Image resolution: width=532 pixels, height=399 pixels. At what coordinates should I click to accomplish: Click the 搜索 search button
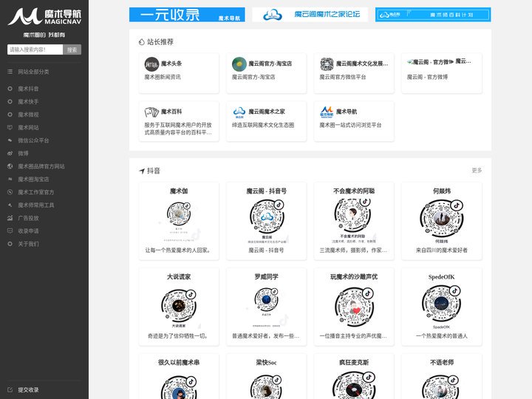pyautogui.click(x=72, y=50)
